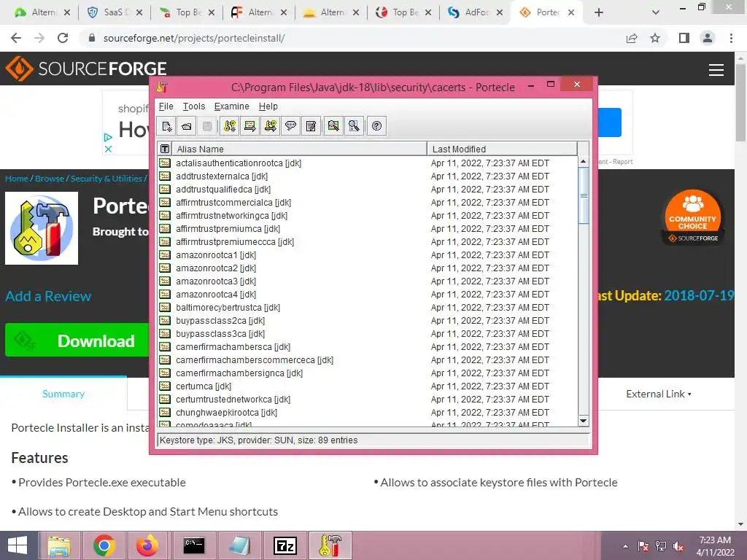
Task: Click the Import Trusted Certificate toolbar icon
Action: [249, 126]
